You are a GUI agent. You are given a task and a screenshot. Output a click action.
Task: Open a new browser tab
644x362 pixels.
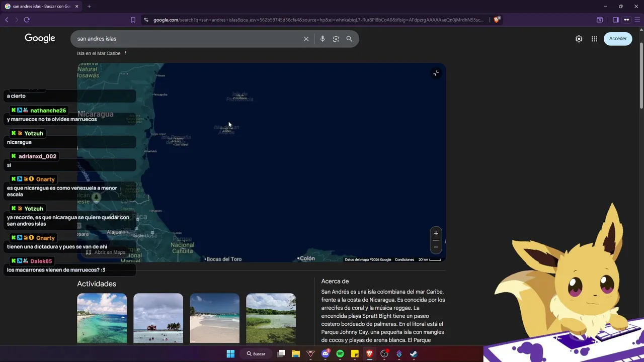[x=89, y=7]
